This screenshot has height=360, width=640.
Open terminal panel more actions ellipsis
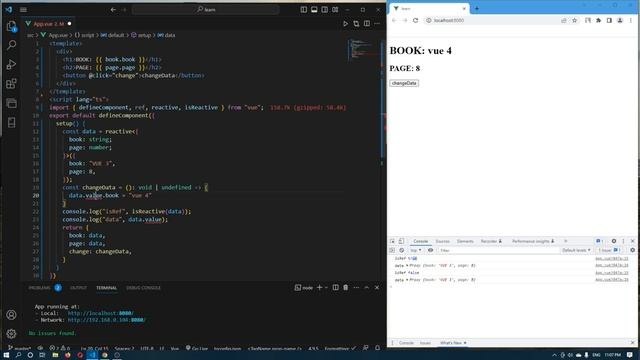356,287
